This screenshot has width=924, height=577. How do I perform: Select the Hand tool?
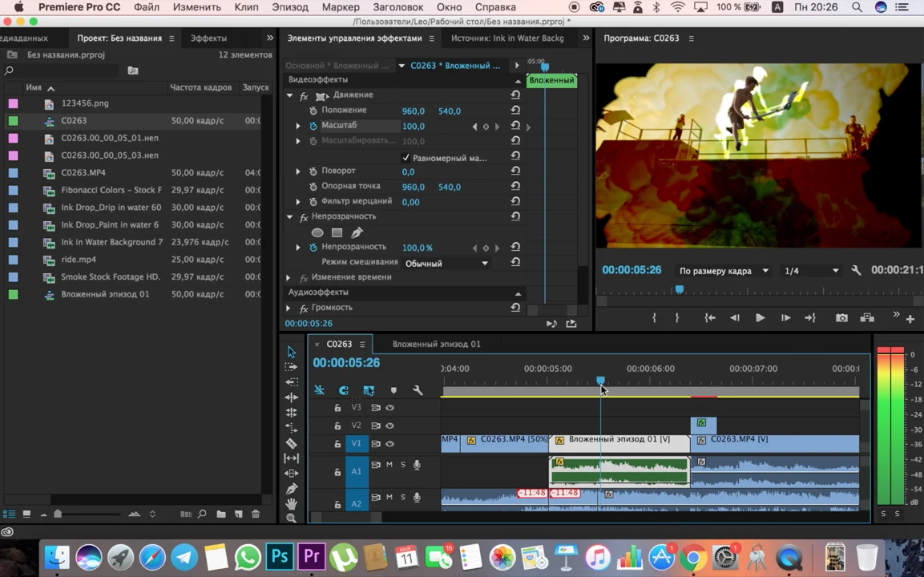[291, 503]
